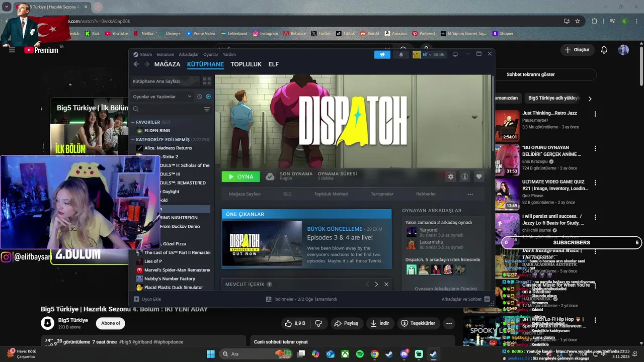Image resolution: width=644 pixels, height=362 pixels.
Task: Open Discord from Windows taskbar
Action: point(404,354)
